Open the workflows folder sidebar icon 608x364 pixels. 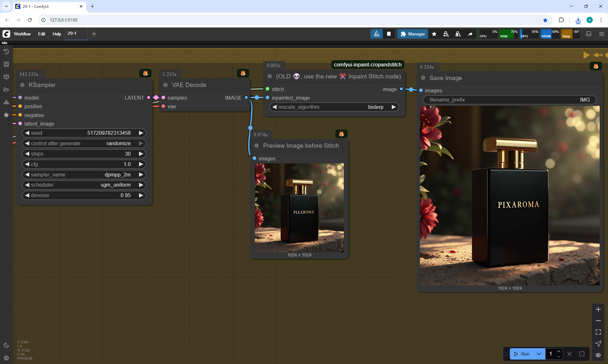6,89
